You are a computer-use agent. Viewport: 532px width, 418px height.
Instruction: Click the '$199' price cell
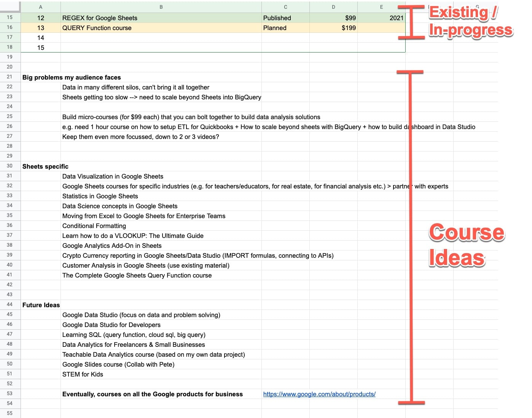333,28
